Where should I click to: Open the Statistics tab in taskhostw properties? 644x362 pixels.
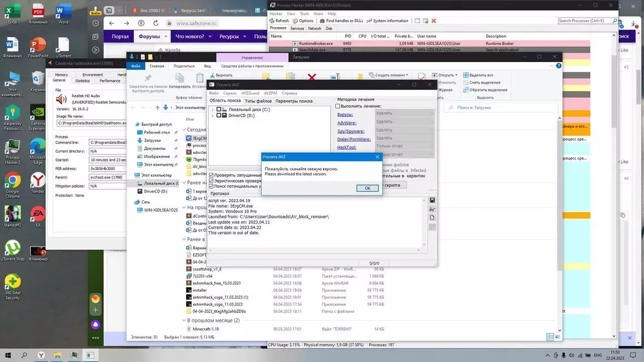pos(82,81)
